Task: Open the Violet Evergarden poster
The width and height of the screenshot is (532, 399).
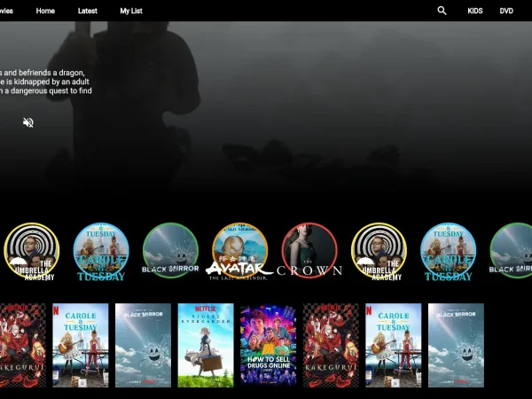Action: click(x=206, y=346)
